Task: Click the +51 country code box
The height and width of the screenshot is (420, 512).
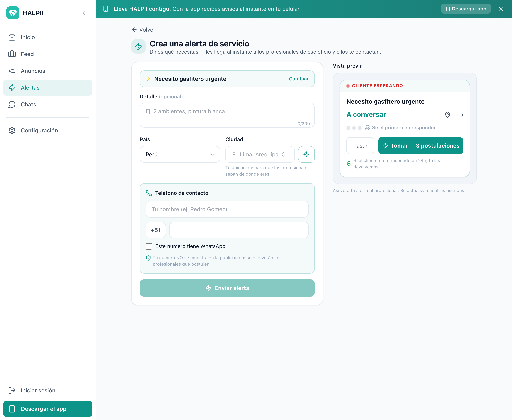Action: pyautogui.click(x=156, y=230)
